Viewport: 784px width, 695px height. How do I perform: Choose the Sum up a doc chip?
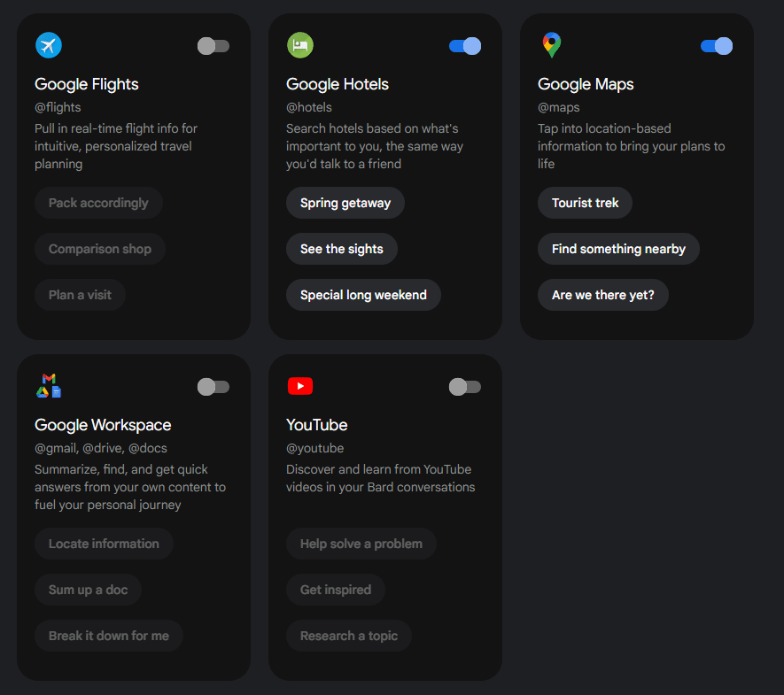(88, 590)
